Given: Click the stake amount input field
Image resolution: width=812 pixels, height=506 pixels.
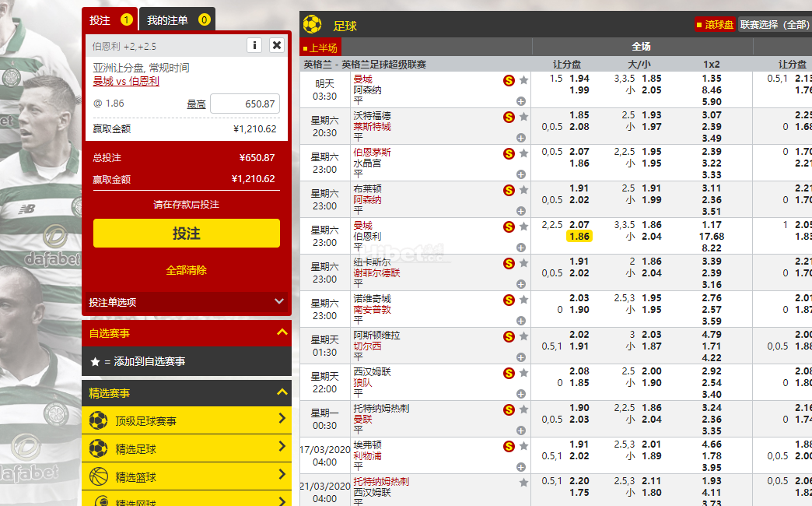Looking at the screenshot, I should (x=244, y=104).
